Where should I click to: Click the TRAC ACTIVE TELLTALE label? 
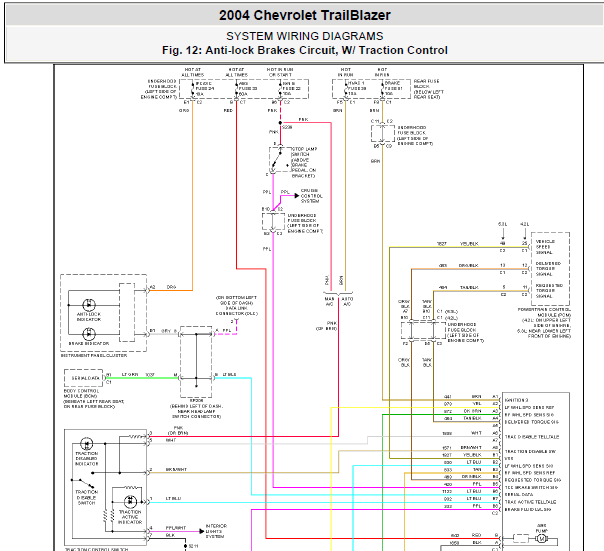click(531, 502)
